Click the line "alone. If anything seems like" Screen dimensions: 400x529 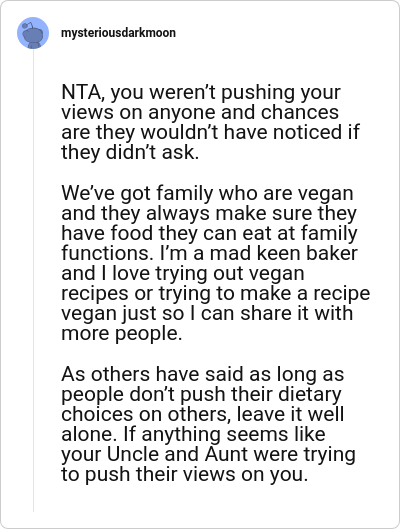click(x=193, y=434)
